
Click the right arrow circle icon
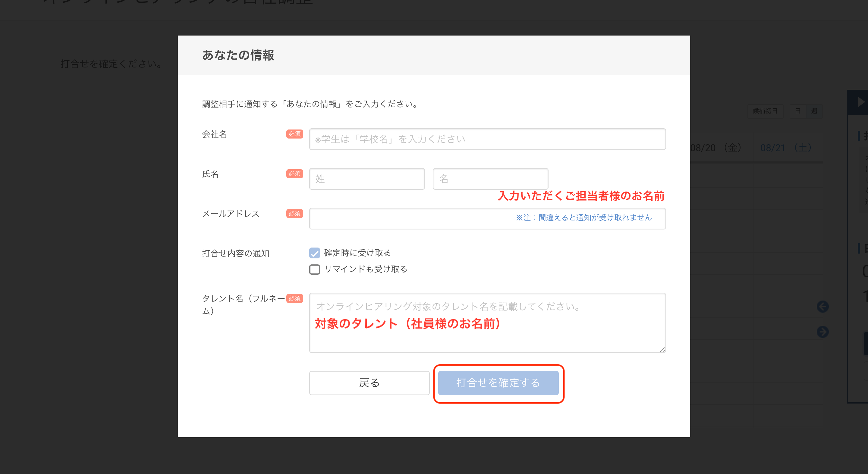pyautogui.click(x=822, y=332)
